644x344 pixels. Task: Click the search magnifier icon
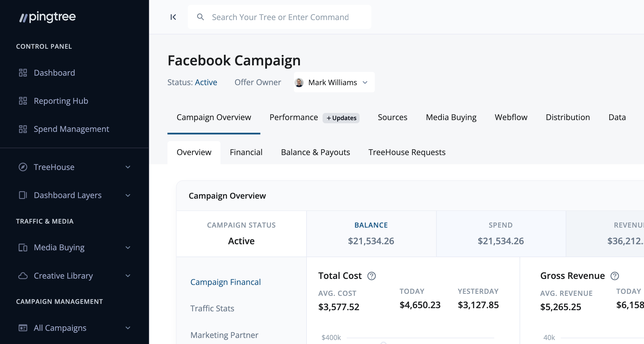tap(200, 17)
